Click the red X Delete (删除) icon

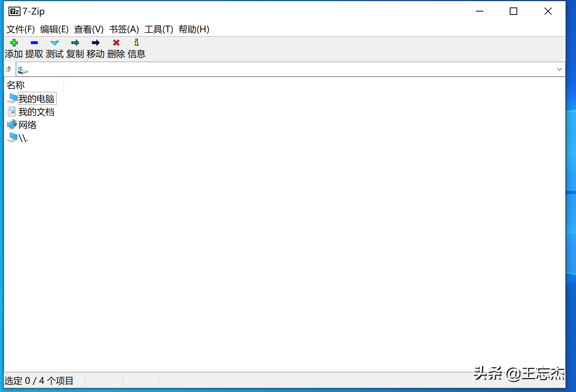click(x=116, y=42)
